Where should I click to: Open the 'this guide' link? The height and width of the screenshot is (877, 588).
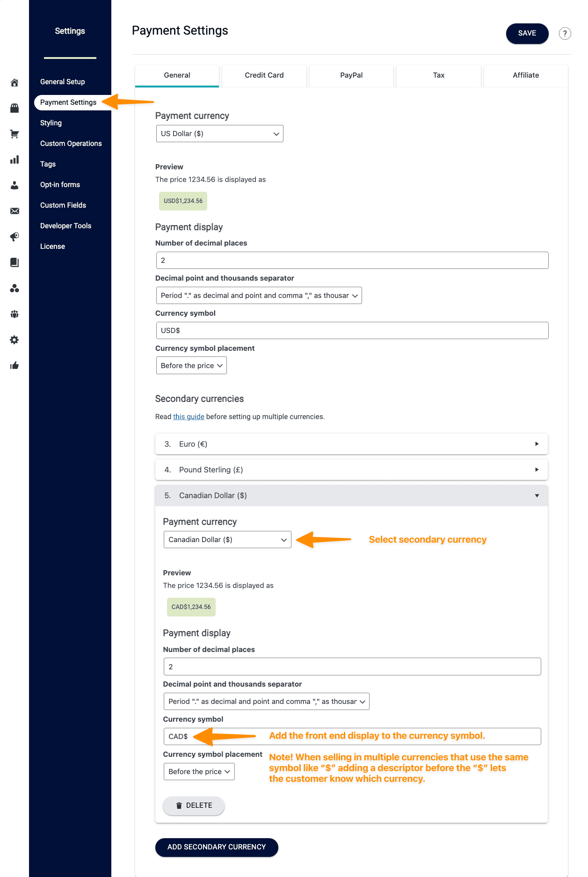(189, 417)
